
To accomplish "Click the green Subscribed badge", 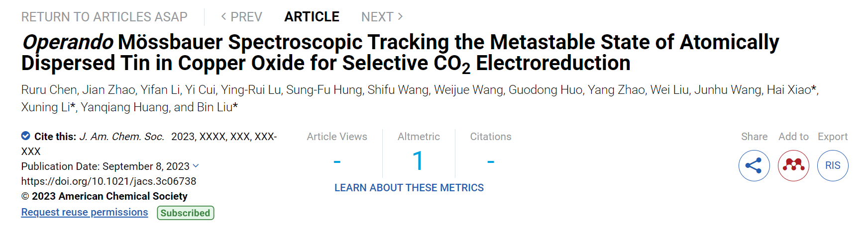I will [186, 213].
